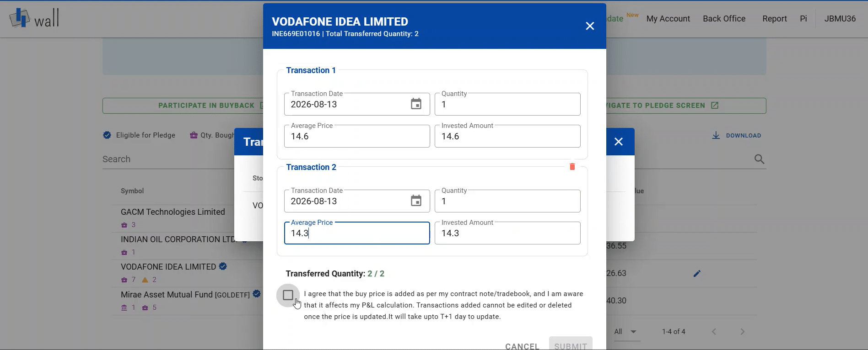Viewport: 868px width, 350px height.
Task: Go to the previous page of holdings
Action: click(x=714, y=332)
